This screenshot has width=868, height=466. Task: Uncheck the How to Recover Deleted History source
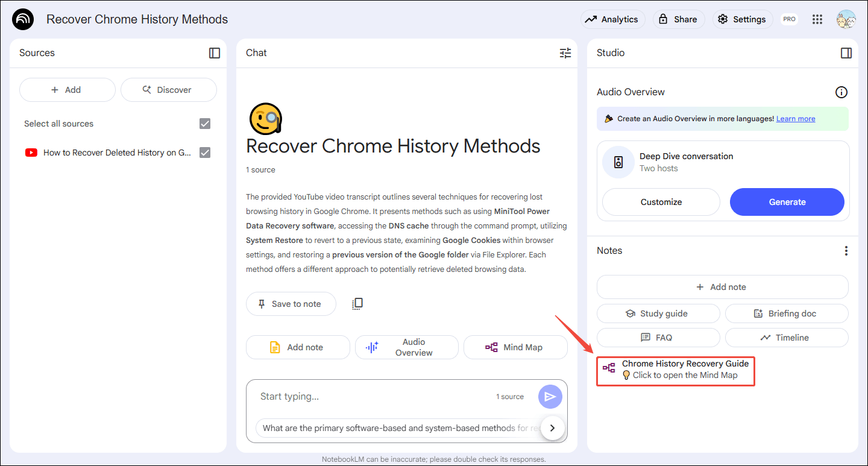tap(205, 153)
